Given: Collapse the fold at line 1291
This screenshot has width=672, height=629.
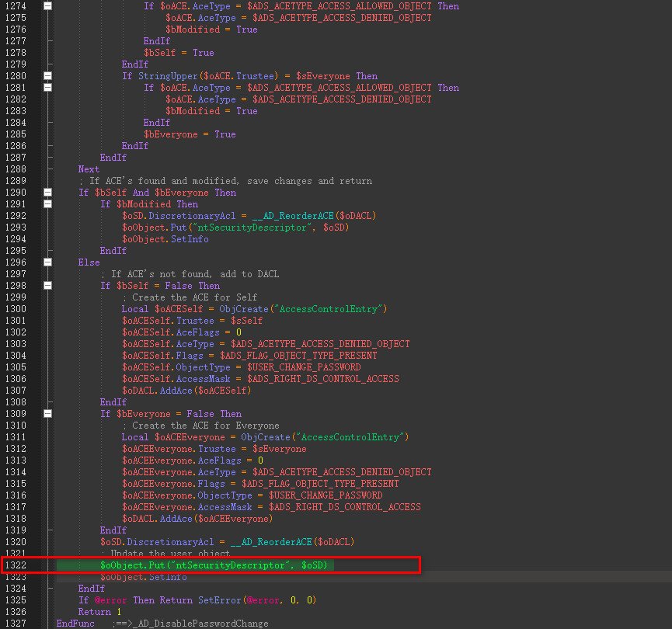Looking at the screenshot, I should click(x=48, y=204).
